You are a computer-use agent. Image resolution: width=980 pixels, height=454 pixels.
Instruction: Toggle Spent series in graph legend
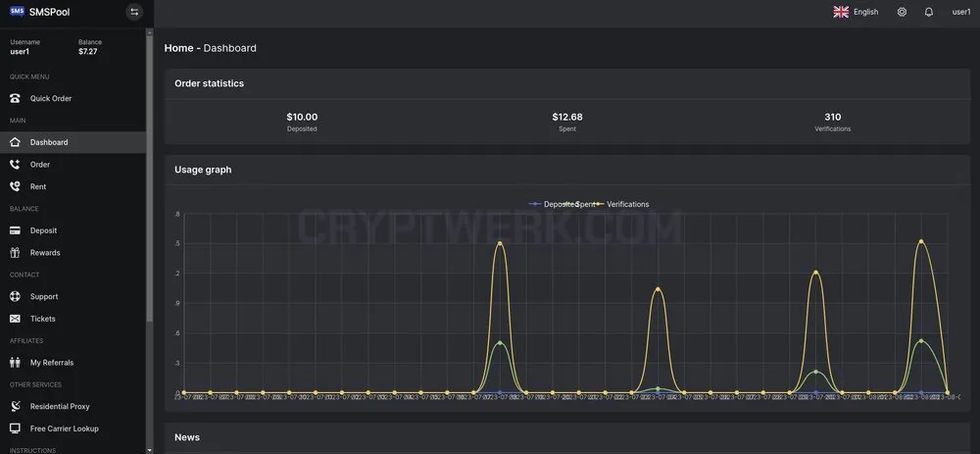pyautogui.click(x=580, y=204)
